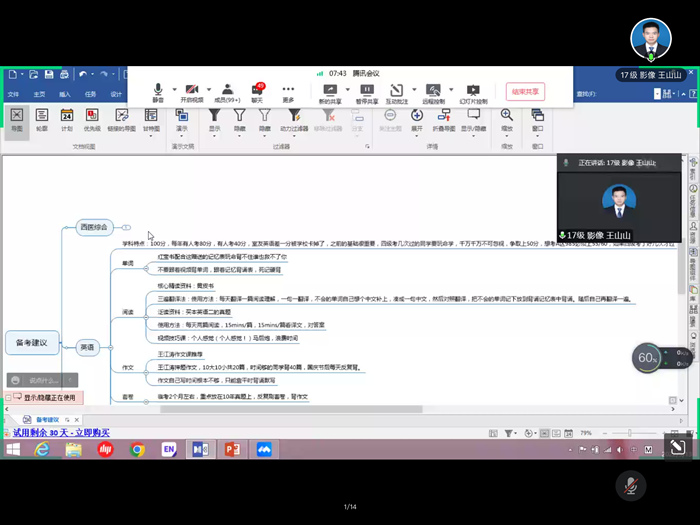Mute microphone in Tencent Meeting toolbar
This screenshot has width=700, height=525.
(158, 89)
